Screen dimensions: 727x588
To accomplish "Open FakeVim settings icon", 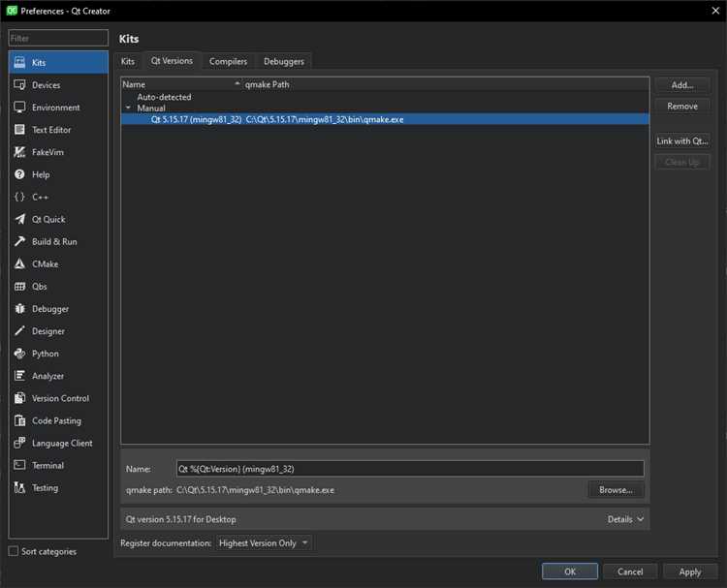I will tap(19, 152).
